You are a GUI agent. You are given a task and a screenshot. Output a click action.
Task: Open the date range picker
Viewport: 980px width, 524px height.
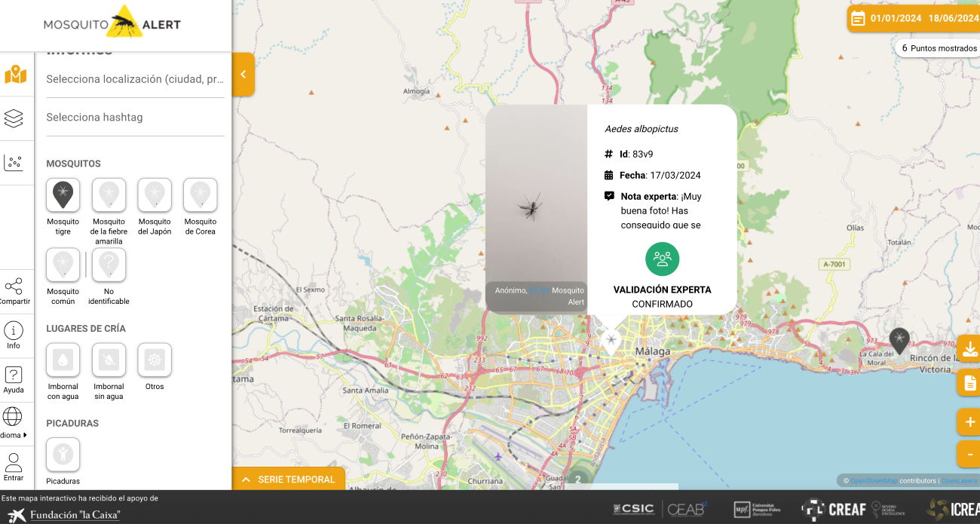click(914, 19)
